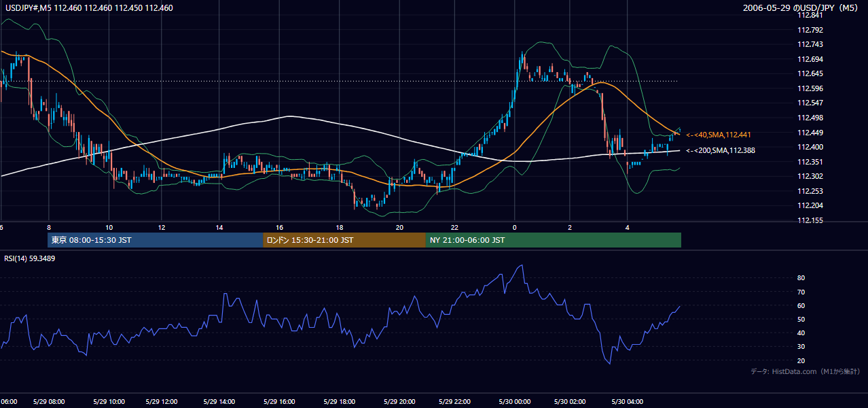Click hour tick 12 under the price chart
The height and width of the screenshot is (408, 868).
(x=162, y=227)
